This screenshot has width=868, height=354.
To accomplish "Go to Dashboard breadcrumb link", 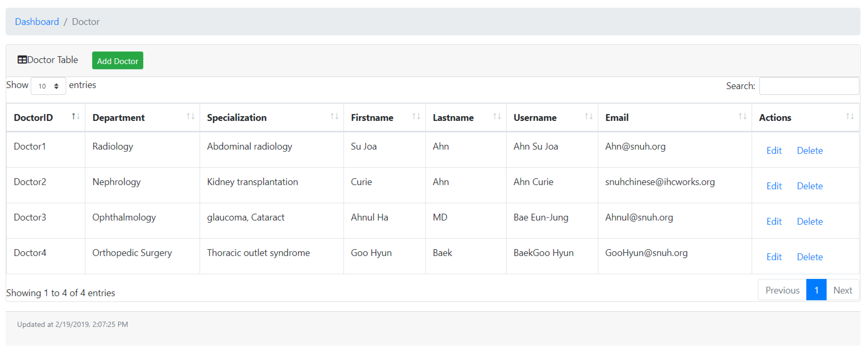I will pos(37,21).
